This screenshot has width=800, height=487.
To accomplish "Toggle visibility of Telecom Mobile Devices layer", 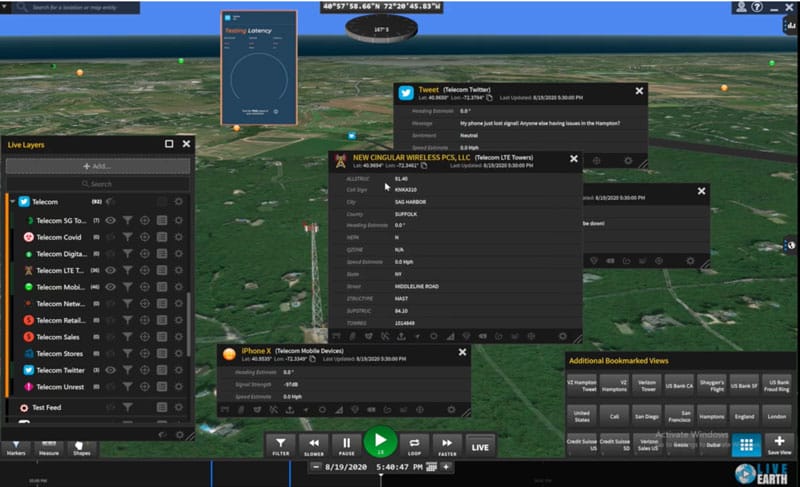I will [110, 287].
